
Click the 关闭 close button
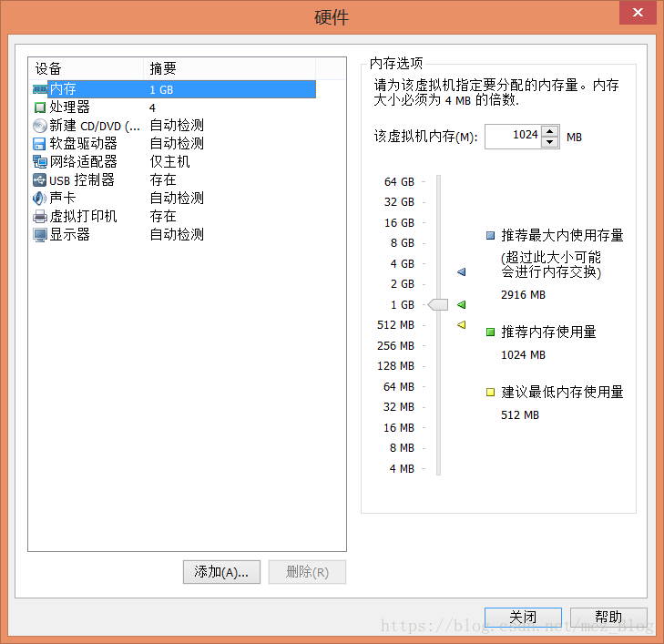[523, 618]
